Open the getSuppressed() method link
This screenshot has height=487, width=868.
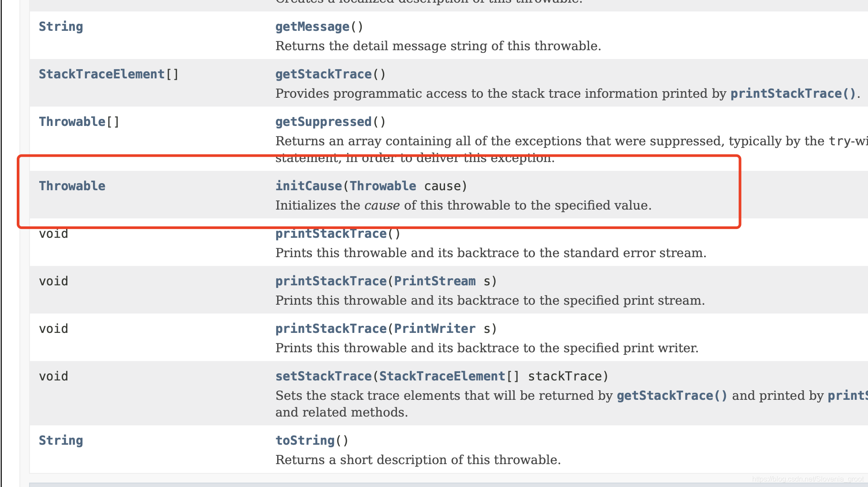point(323,122)
